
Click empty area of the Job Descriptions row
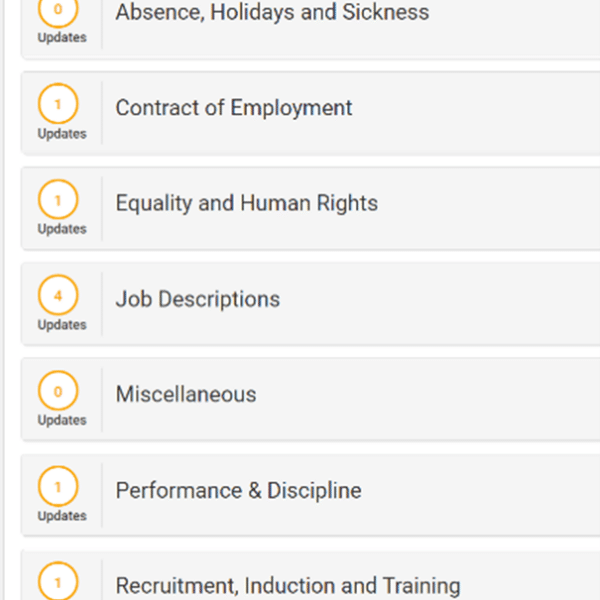coord(440,304)
